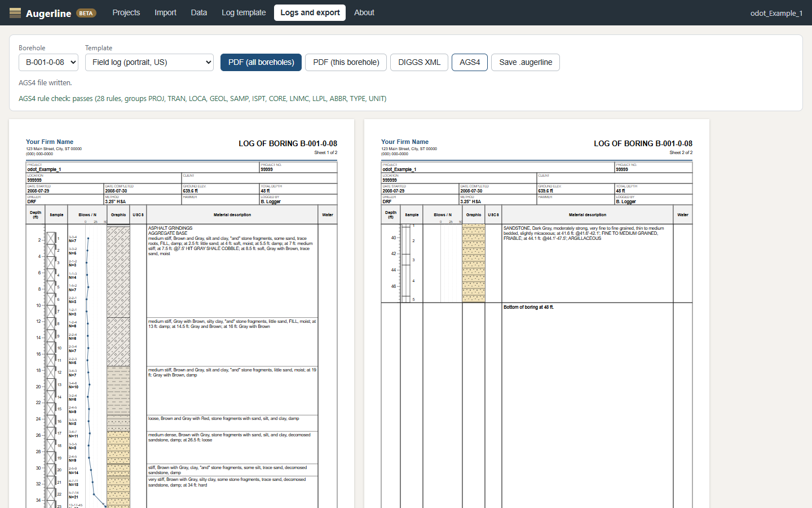Export as DIGGS XML

tap(420, 62)
